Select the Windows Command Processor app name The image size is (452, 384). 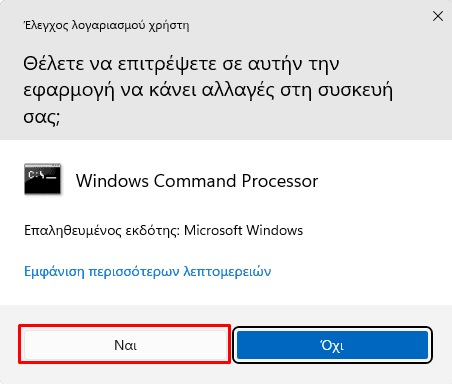[197, 181]
